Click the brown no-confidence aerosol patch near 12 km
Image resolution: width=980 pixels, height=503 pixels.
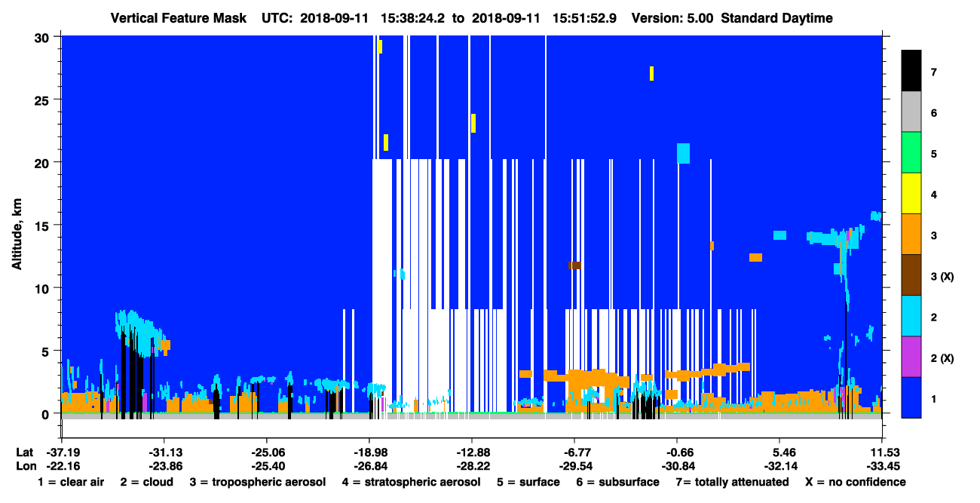(574, 265)
